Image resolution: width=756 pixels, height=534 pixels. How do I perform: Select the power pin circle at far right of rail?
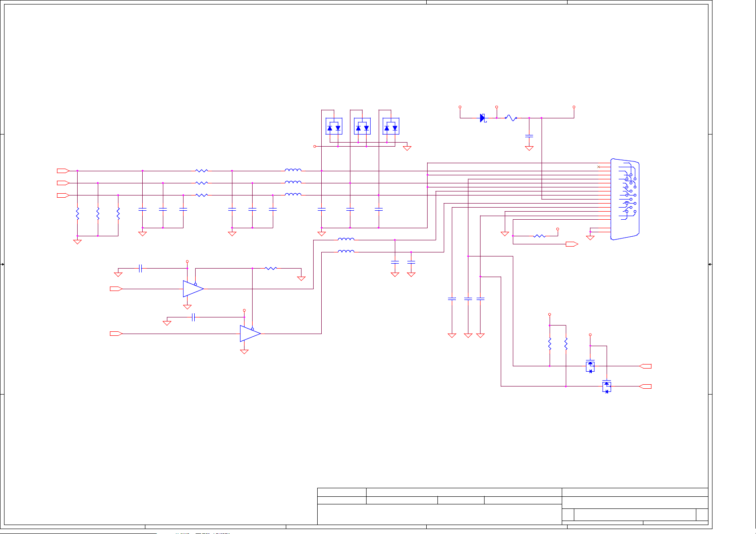pos(574,107)
